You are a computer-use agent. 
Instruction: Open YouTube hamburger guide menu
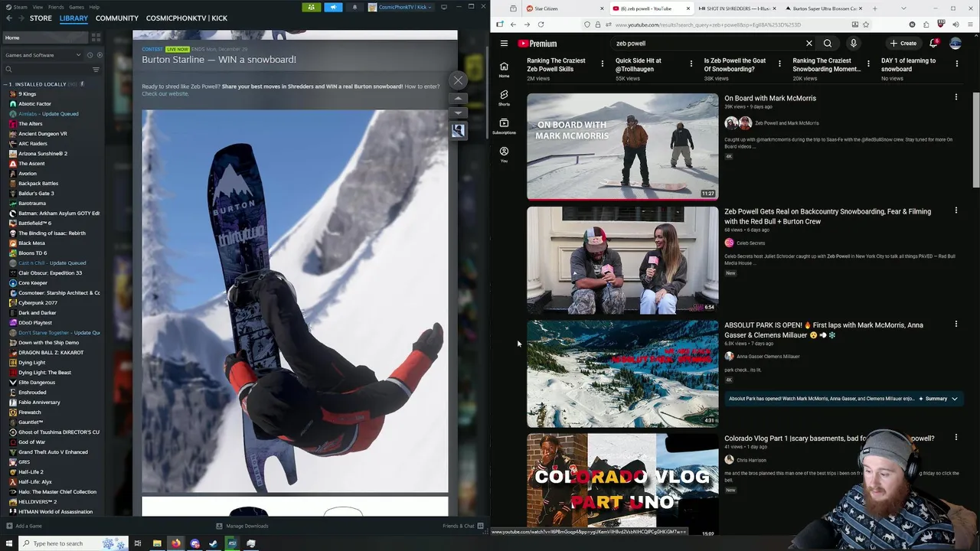[x=504, y=44]
